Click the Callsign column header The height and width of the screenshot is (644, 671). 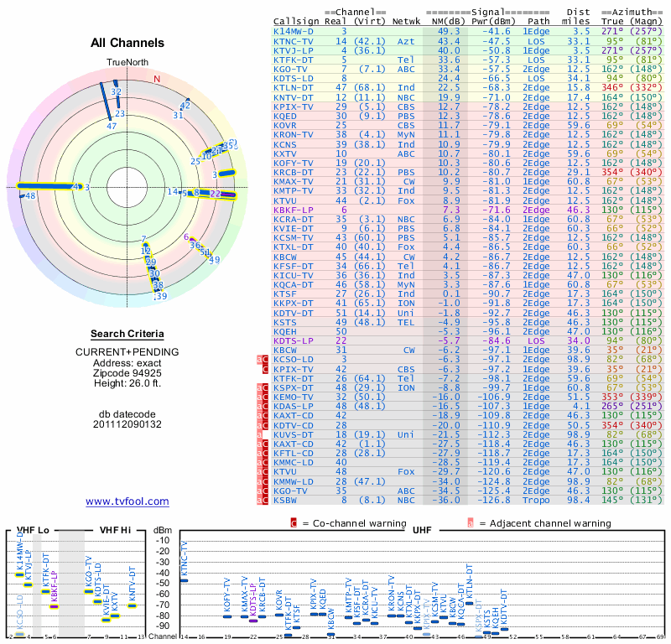click(296, 22)
